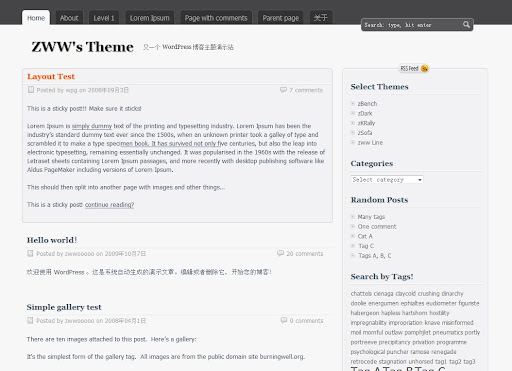Viewport: 512px width, 371px height.
Task: Click the search magnifier icon
Action: [x=466, y=24]
